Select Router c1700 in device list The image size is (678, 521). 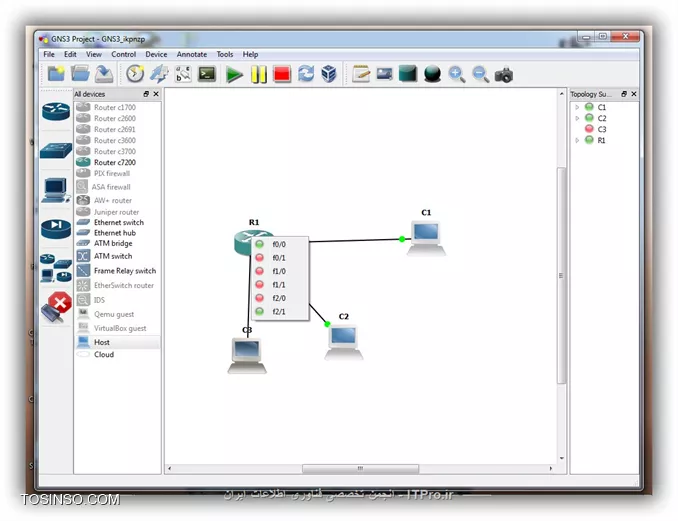coord(115,107)
